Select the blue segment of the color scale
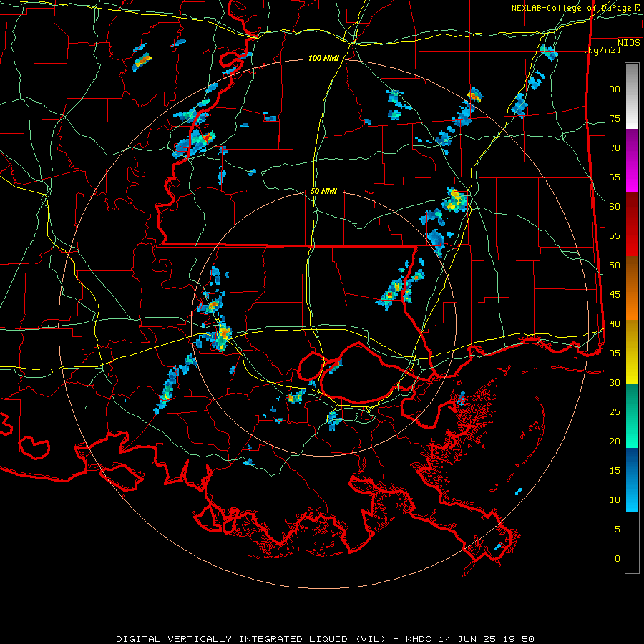The height and width of the screenshot is (644, 644). coord(632,479)
